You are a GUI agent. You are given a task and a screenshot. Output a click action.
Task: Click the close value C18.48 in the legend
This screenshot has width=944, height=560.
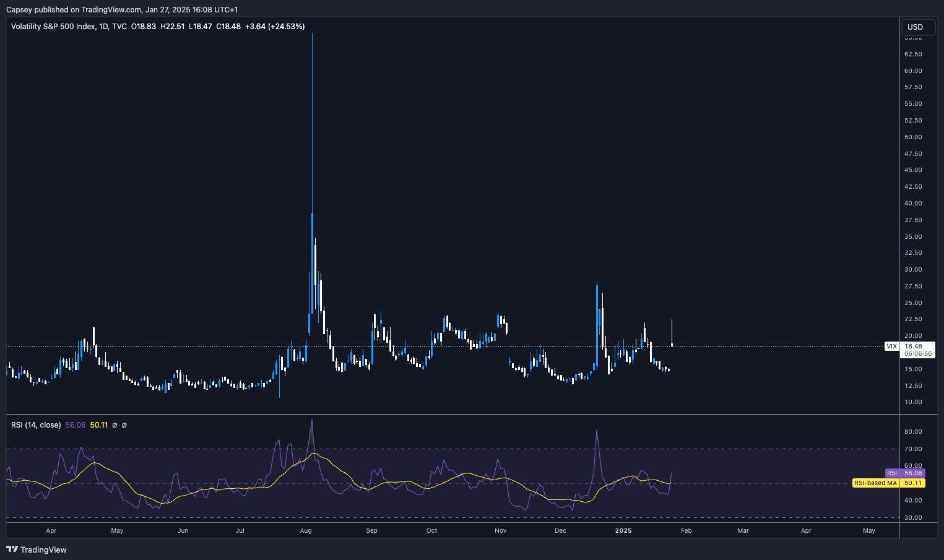pyautogui.click(x=229, y=27)
